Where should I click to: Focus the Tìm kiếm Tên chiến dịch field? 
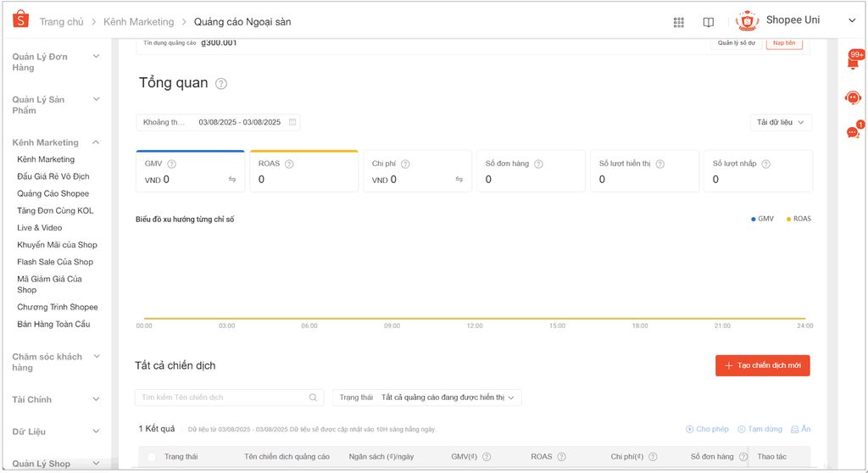click(229, 398)
